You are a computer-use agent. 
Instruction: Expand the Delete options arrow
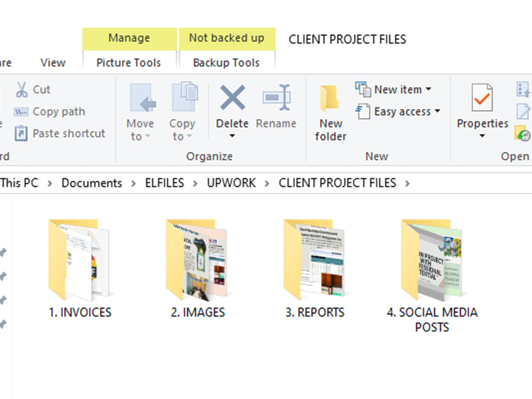(x=232, y=136)
